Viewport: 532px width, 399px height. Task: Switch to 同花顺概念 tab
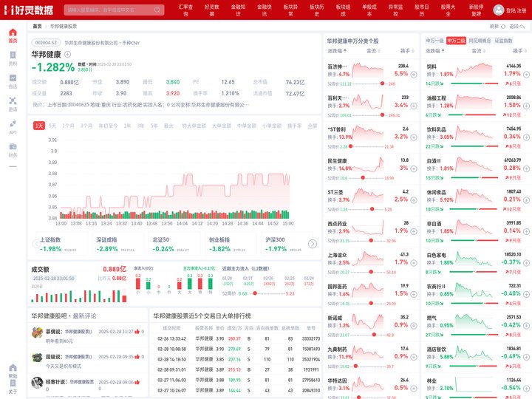[x=480, y=41]
